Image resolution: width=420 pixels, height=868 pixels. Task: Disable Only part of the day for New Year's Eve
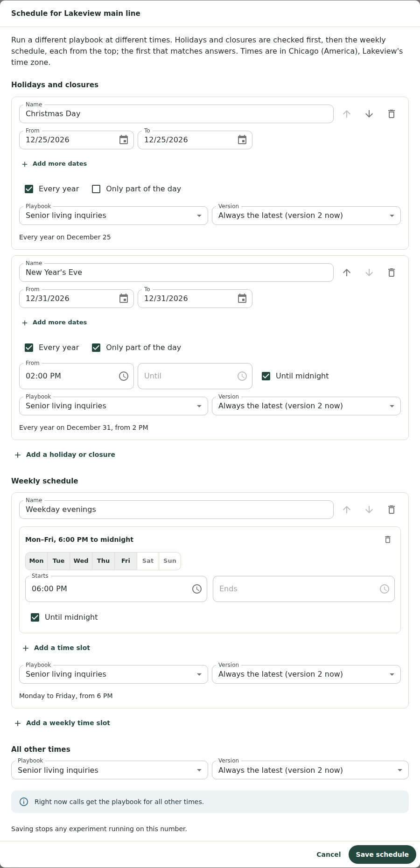pyautogui.click(x=96, y=348)
